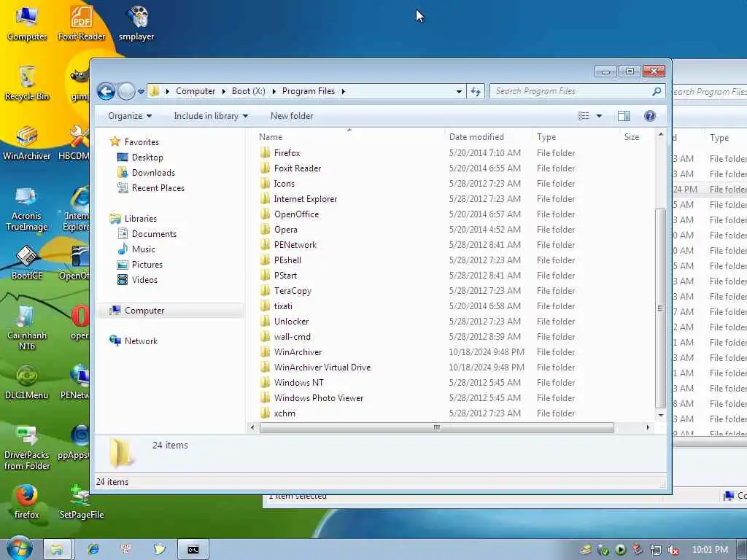Click the scroll up arrow in file list
747x560 pixels.
point(660,135)
